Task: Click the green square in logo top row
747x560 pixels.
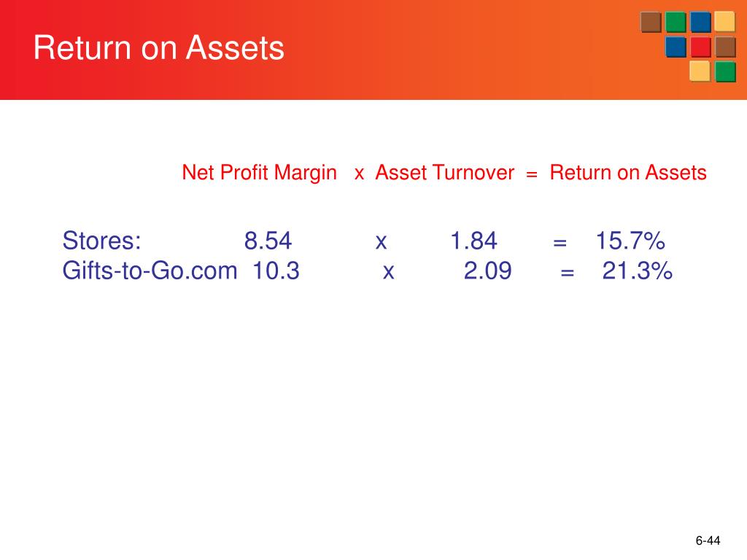Action: coord(676,23)
